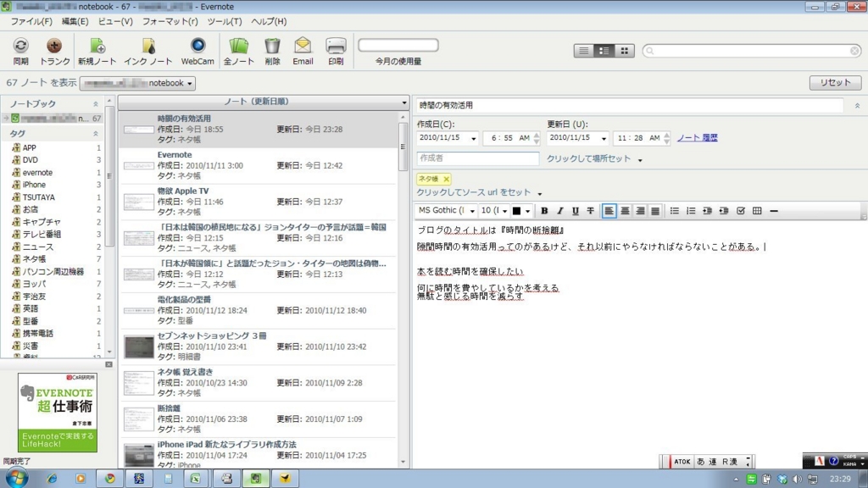Click the 作成者 author field
Screen dimensions: 868x488
tap(478, 158)
